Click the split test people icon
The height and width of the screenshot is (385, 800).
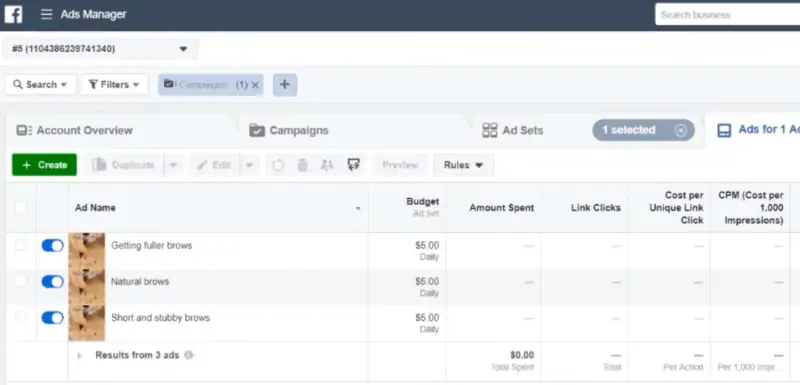327,165
